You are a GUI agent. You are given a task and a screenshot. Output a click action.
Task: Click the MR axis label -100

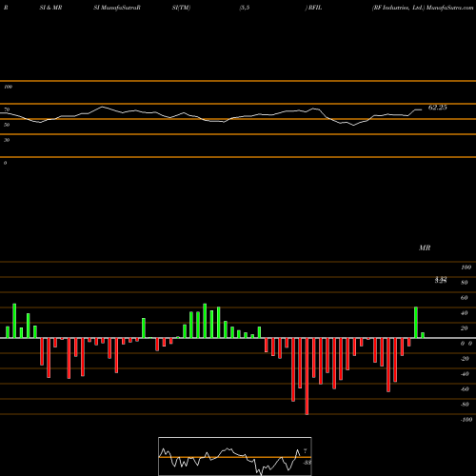click(466, 420)
